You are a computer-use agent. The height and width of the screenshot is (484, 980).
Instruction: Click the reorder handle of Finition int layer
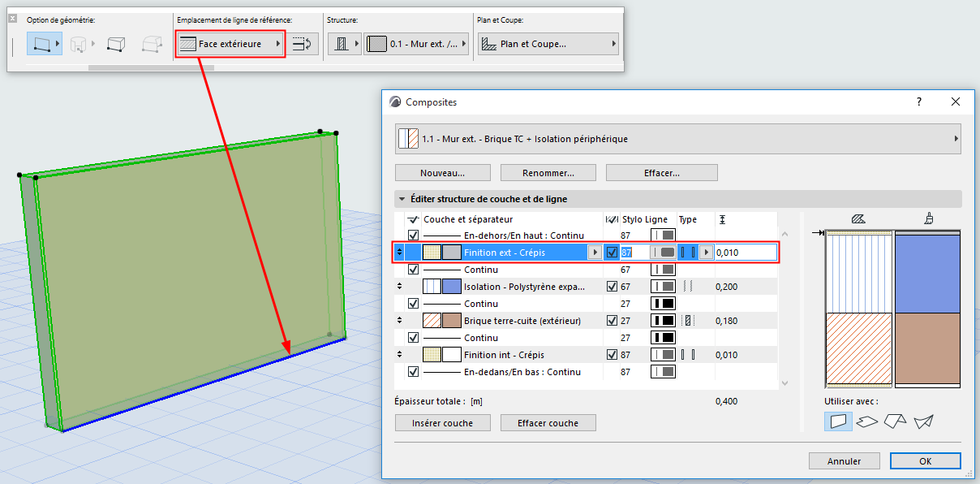(399, 355)
